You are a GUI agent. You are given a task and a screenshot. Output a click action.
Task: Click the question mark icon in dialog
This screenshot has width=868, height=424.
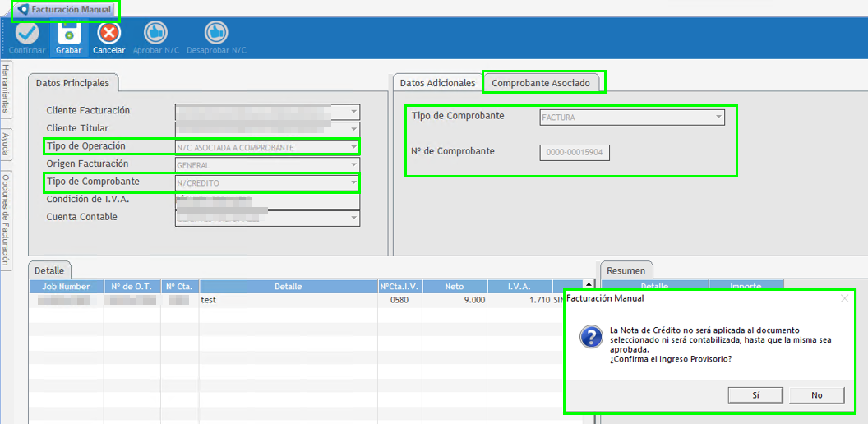pos(589,337)
